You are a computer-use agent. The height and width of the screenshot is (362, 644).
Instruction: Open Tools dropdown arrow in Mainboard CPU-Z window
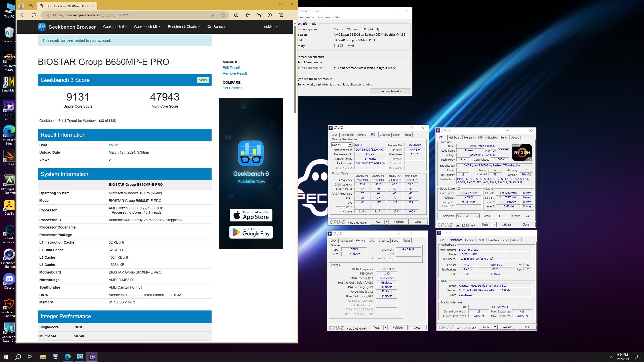click(495, 327)
